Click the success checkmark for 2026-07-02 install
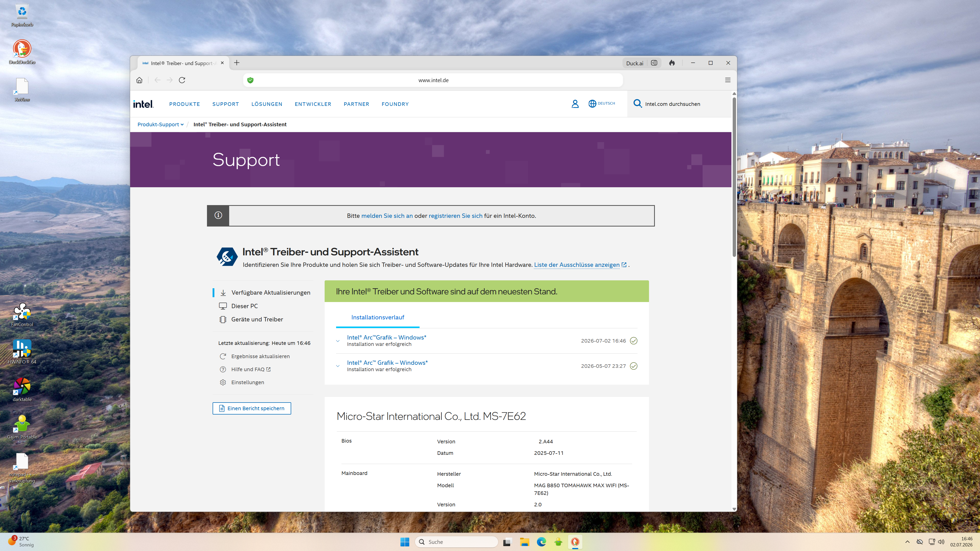The height and width of the screenshot is (551, 980). (x=633, y=341)
